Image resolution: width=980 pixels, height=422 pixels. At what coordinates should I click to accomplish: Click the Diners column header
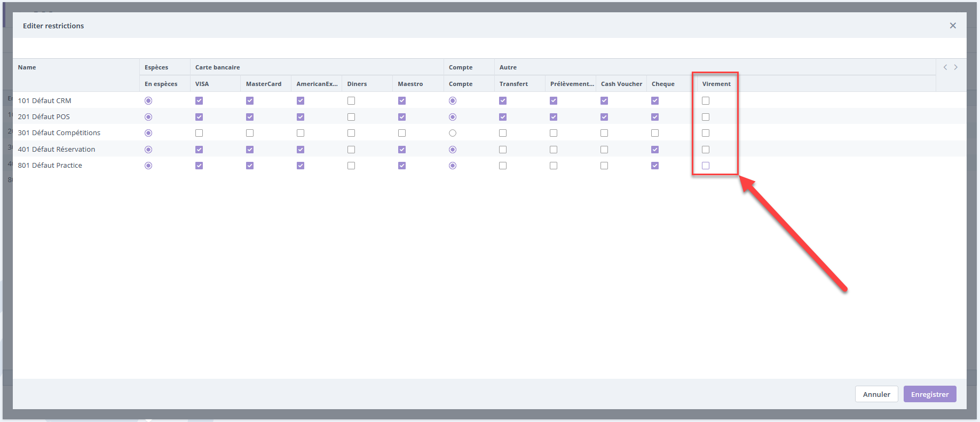(357, 84)
